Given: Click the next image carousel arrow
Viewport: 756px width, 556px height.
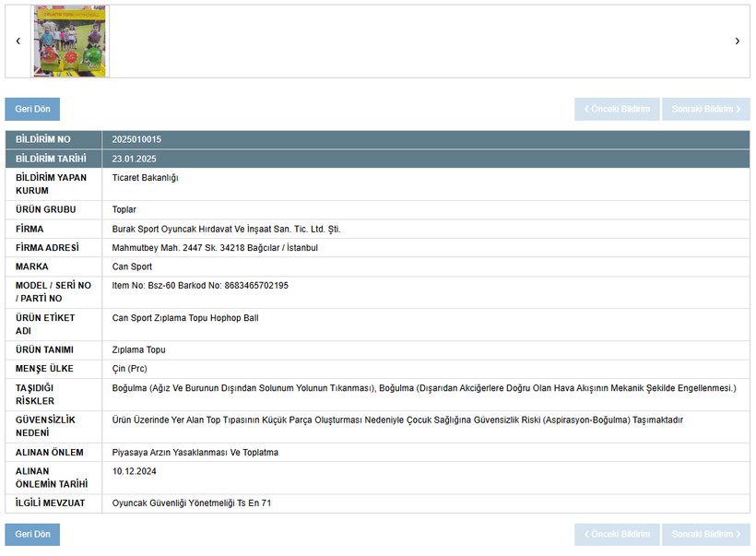Looking at the screenshot, I should click(738, 41).
